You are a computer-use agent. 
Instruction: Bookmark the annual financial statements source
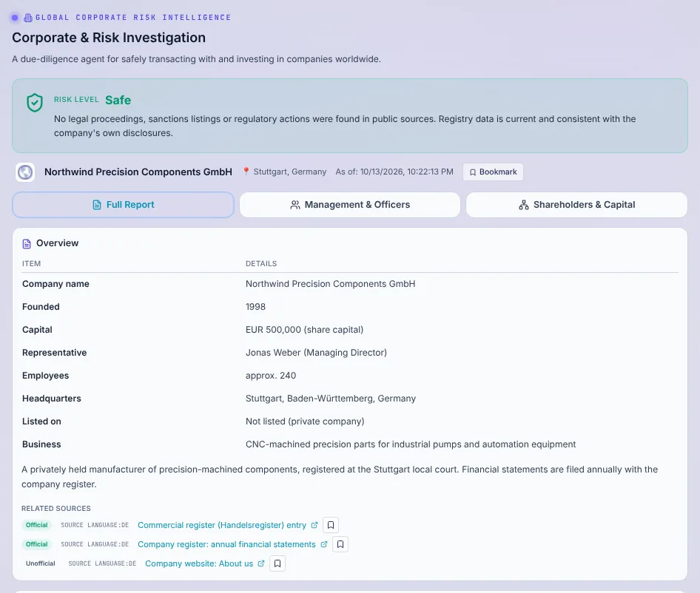[x=340, y=544]
